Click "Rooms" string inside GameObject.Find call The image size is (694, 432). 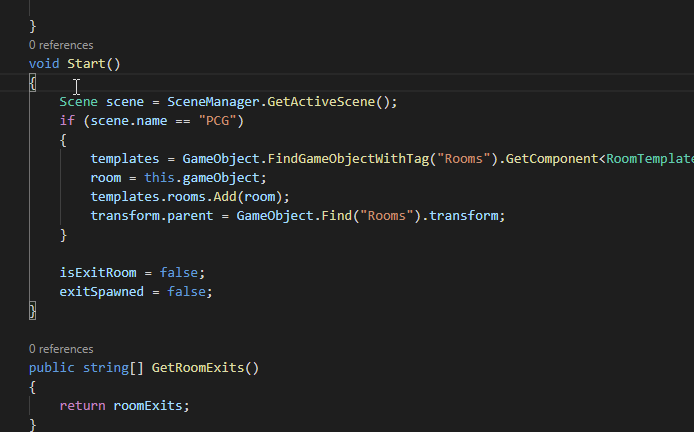386,216
